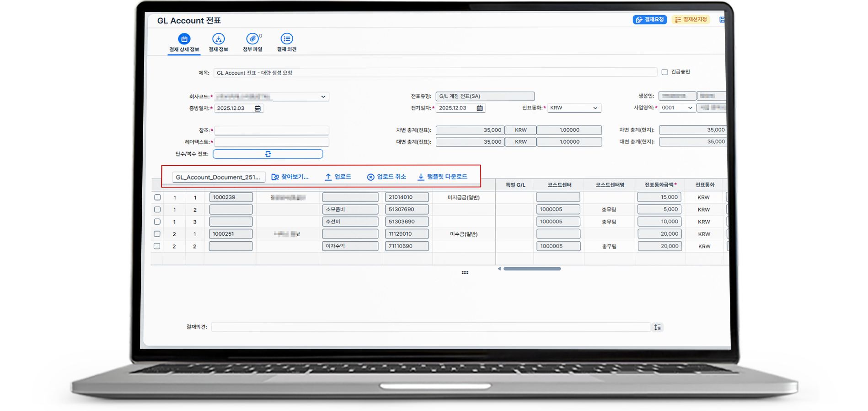
Task: Click the 증빙일자 calendar icon
Action: click(x=257, y=108)
